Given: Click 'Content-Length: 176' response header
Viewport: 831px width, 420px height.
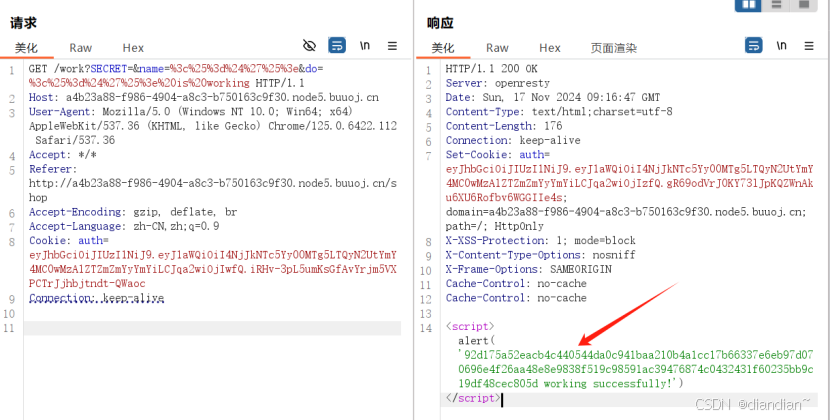Looking at the screenshot, I should click(503, 126).
